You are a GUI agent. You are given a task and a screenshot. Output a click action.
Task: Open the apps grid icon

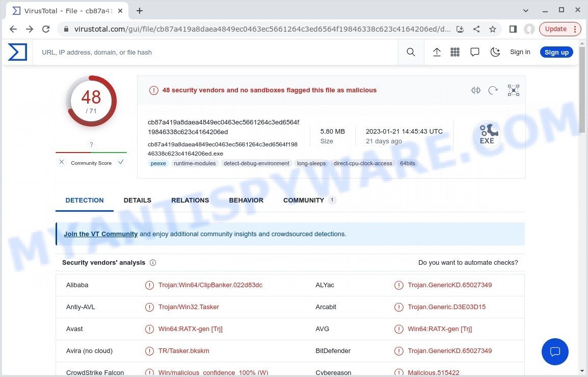point(455,52)
